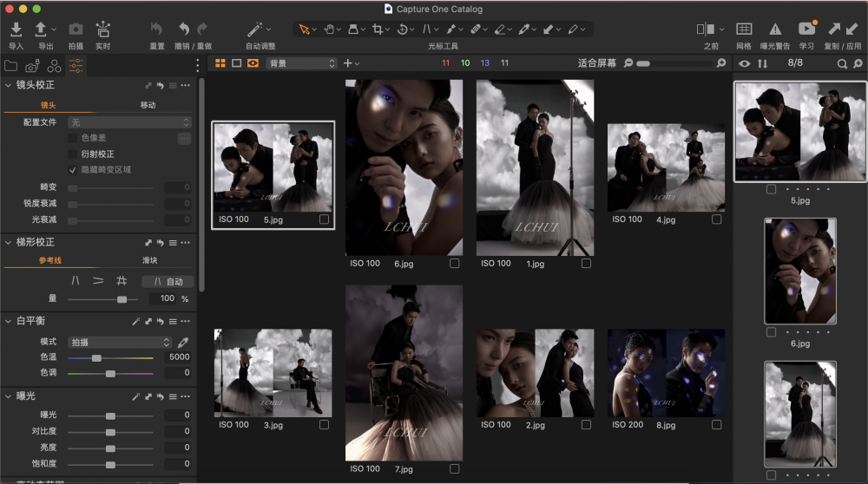Switch to the 滑块 tab in keystone panel
The width and height of the screenshot is (868, 484).
point(150,260)
